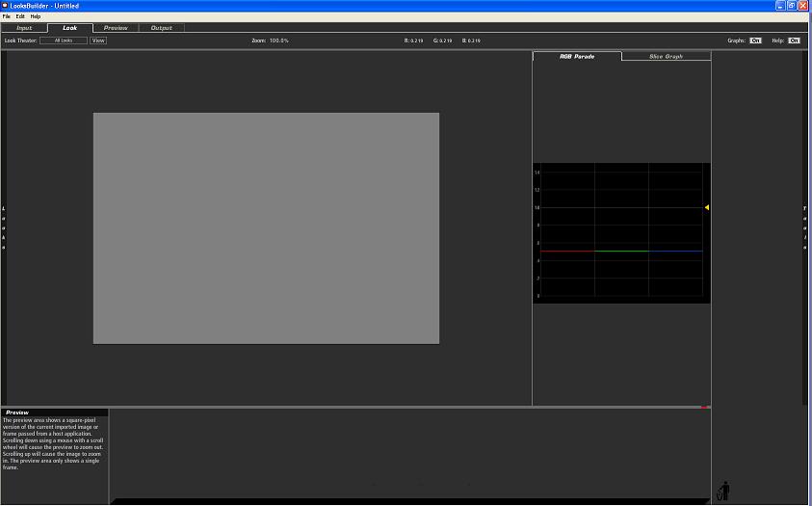The height and width of the screenshot is (506, 812).
Task: Select the RGB Parade tab
Action: point(577,57)
